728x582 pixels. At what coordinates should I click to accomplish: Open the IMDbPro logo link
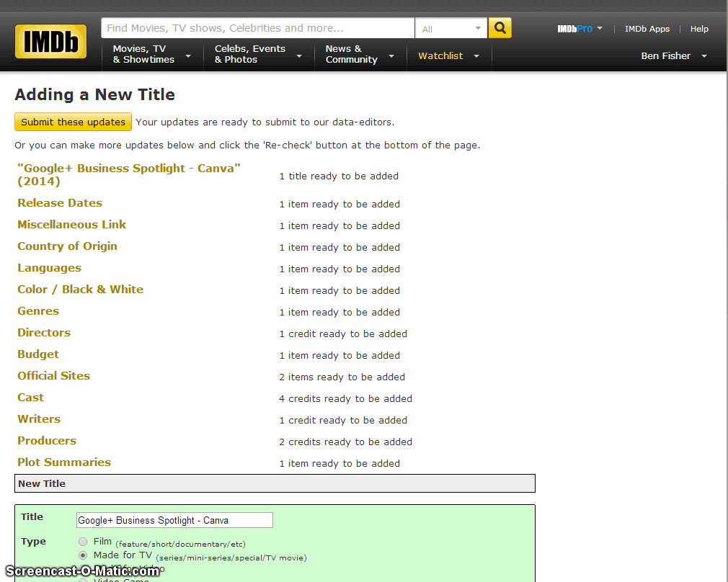574,29
